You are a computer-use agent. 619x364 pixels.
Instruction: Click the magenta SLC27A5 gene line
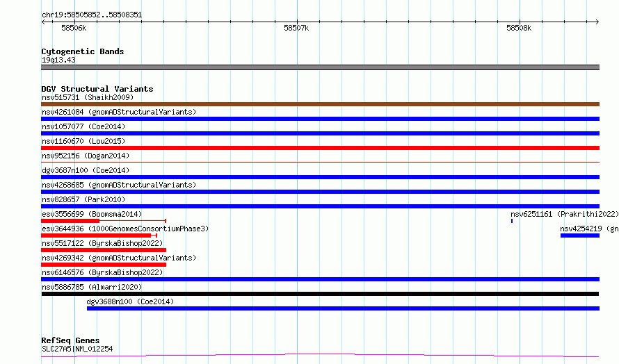[x=320, y=356]
